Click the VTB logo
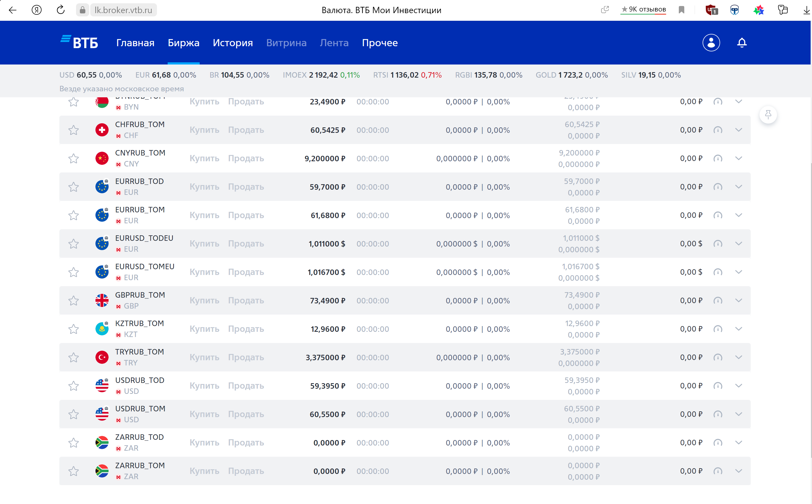 click(79, 42)
